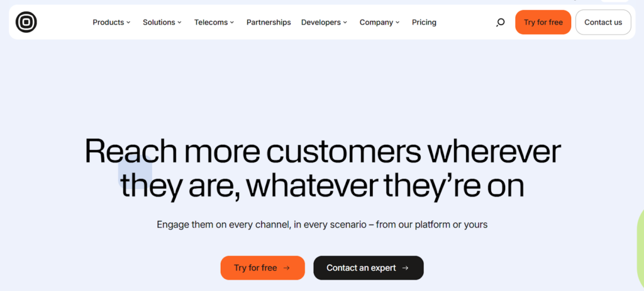Open the Products menu label
Viewport: 644px width, 291px height.
tap(108, 22)
